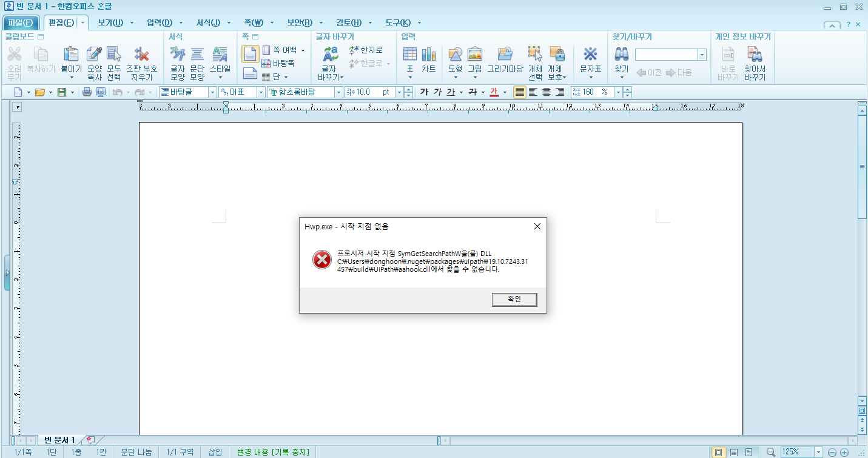Select justify alignment button
This screenshot has width=868, height=458.
(x=520, y=92)
